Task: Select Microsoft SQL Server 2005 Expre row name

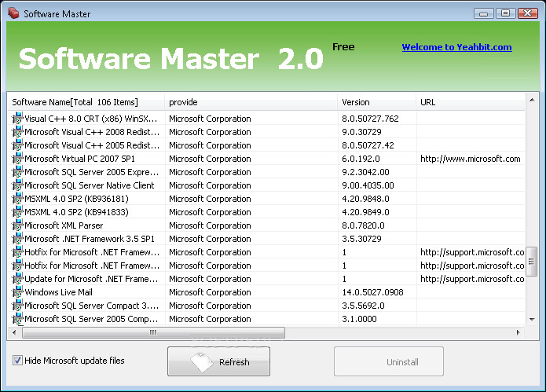Action: tap(92, 172)
